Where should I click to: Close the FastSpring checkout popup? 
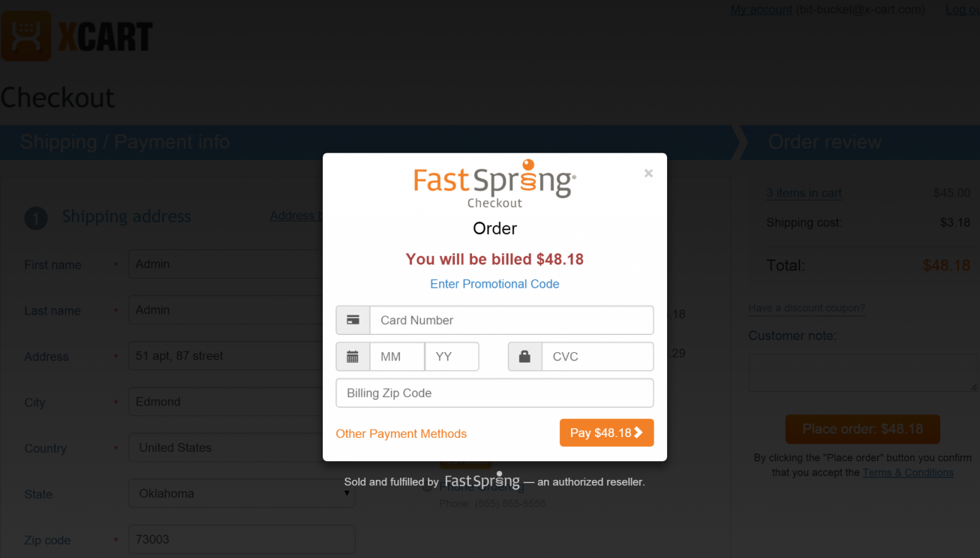tap(648, 173)
